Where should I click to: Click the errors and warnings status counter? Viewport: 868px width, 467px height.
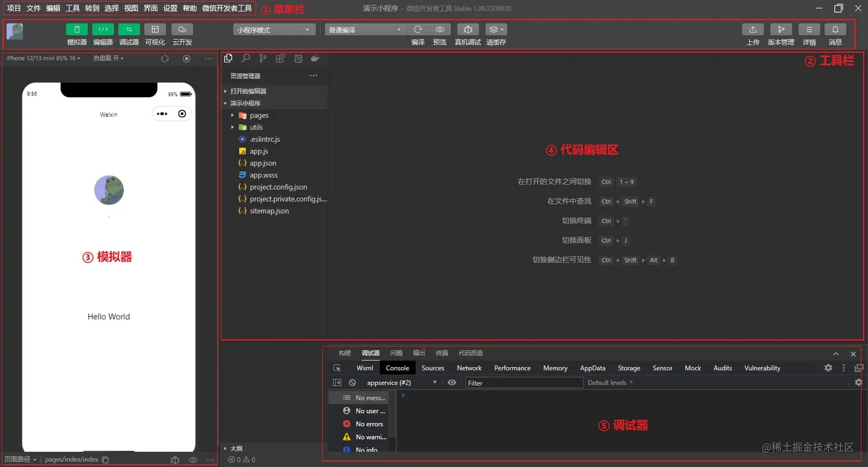(x=242, y=460)
